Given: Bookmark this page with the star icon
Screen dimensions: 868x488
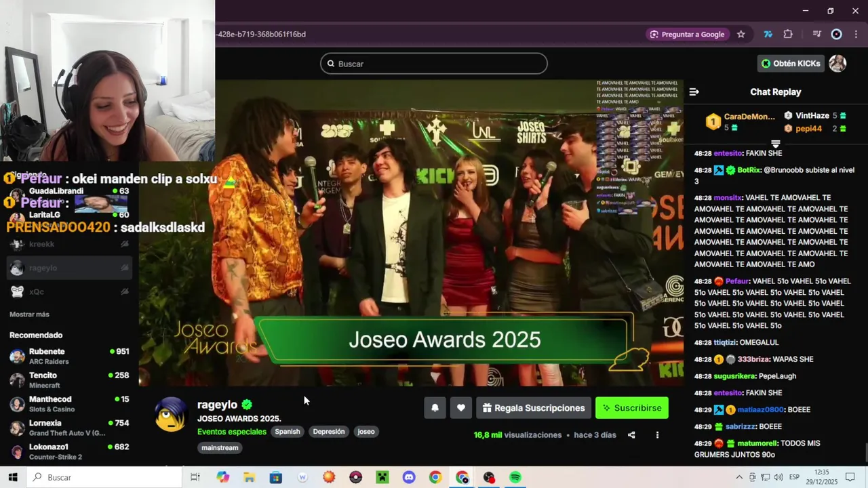Looking at the screenshot, I should [741, 35].
